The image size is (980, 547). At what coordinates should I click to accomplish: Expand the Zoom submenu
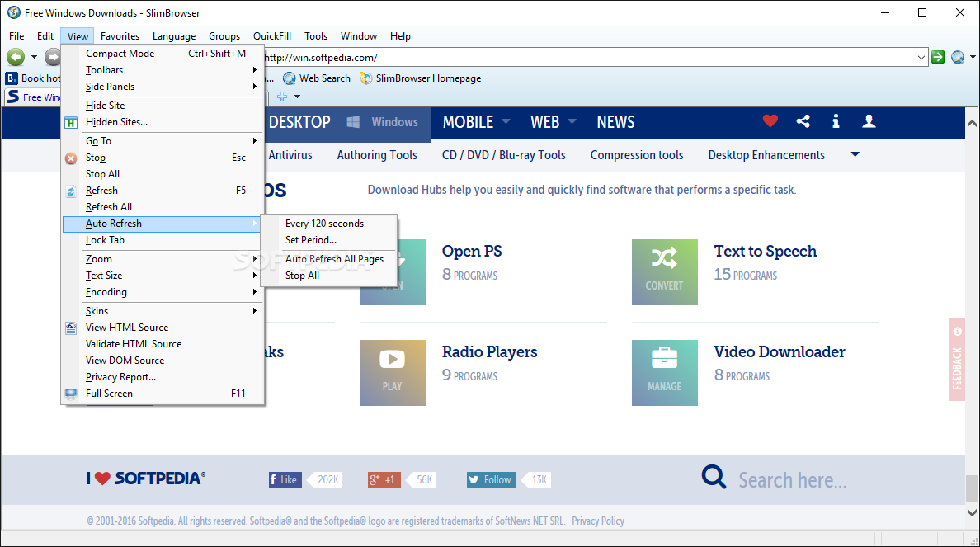[163, 259]
